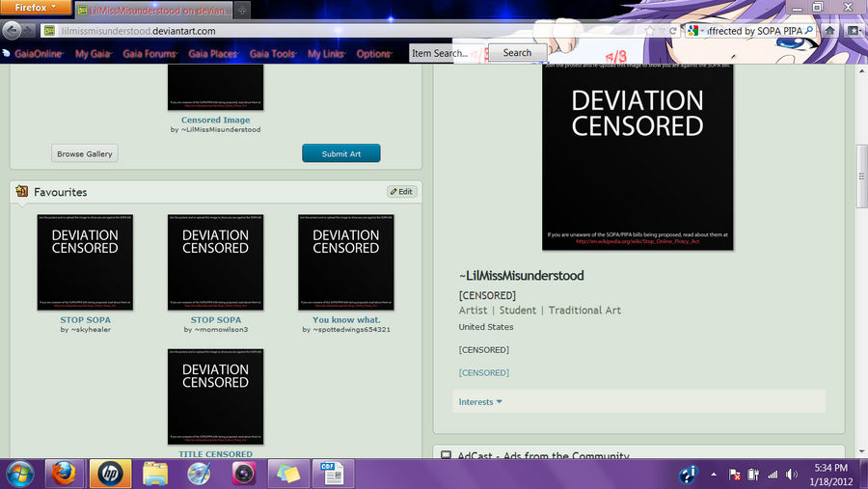Click the Browse Gallery button
This screenshot has width=868, height=489.
[x=85, y=153]
